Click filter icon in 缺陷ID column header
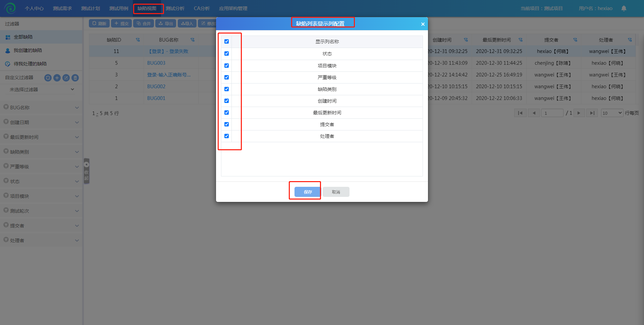The width and height of the screenshot is (644, 325). tap(138, 40)
